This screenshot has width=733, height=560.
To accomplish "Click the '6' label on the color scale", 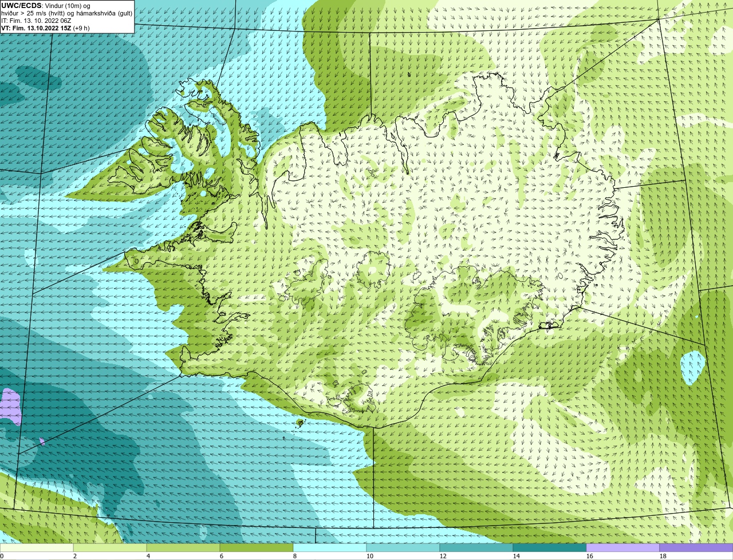I will pos(222,556).
